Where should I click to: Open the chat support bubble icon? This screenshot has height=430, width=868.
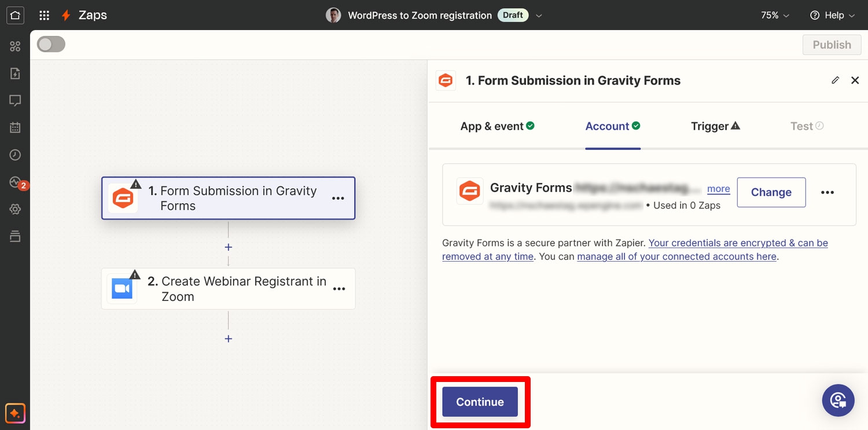tap(838, 400)
